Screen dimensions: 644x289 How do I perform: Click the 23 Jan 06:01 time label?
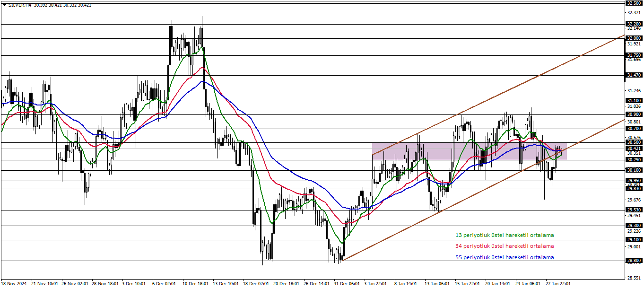(x=529, y=284)
